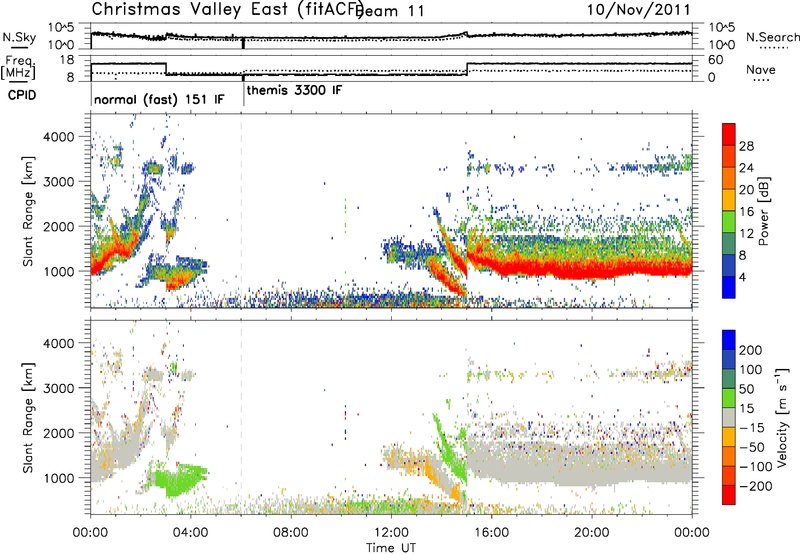
Task: Click the gray segment of velocity color bar
Action: pos(729,417)
